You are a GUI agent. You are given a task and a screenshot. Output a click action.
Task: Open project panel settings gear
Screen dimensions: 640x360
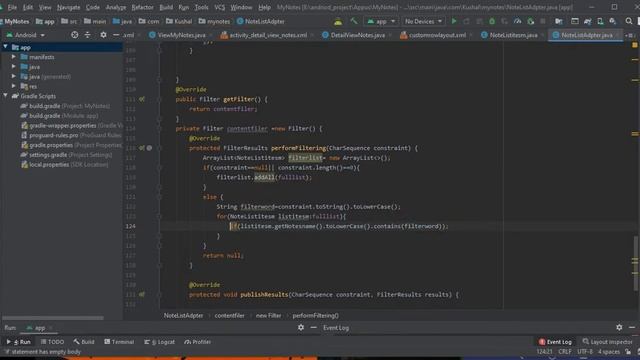(103, 35)
